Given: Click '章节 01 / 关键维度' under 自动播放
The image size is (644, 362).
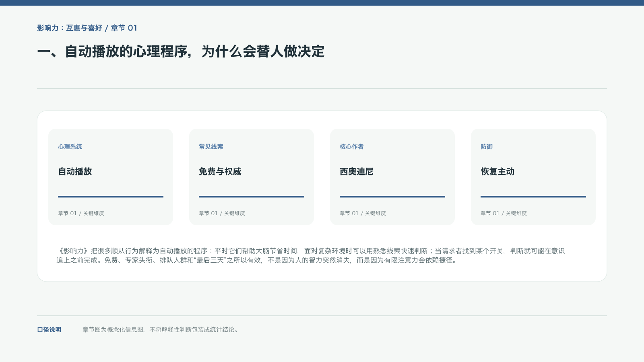Looking at the screenshot, I should pyautogui.click(x=81, y=213).
